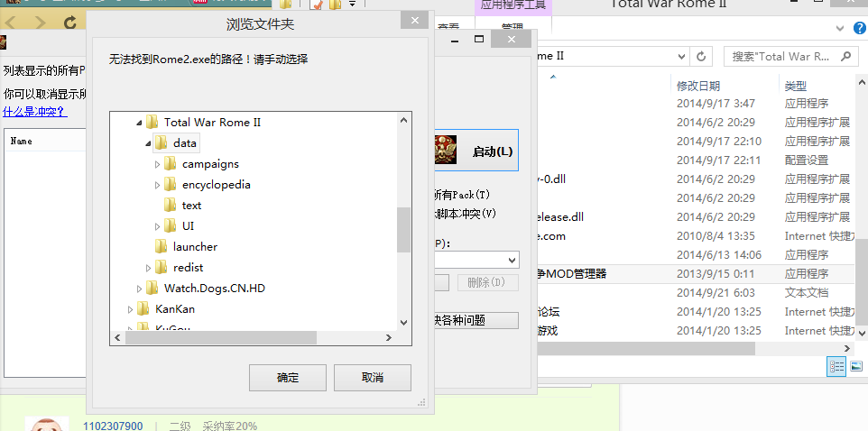Launch the game with 启动(L) button
The width and height of the screenshot is (868, 431).
[475, 151]
